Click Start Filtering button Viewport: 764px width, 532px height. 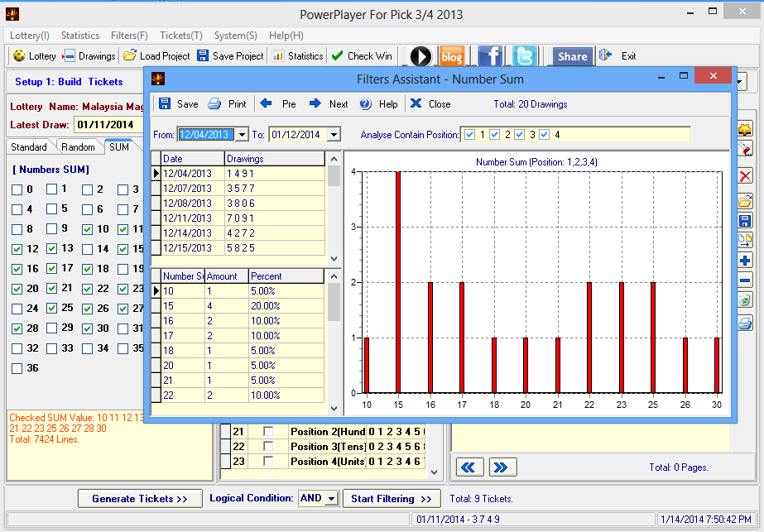(392, 498)
